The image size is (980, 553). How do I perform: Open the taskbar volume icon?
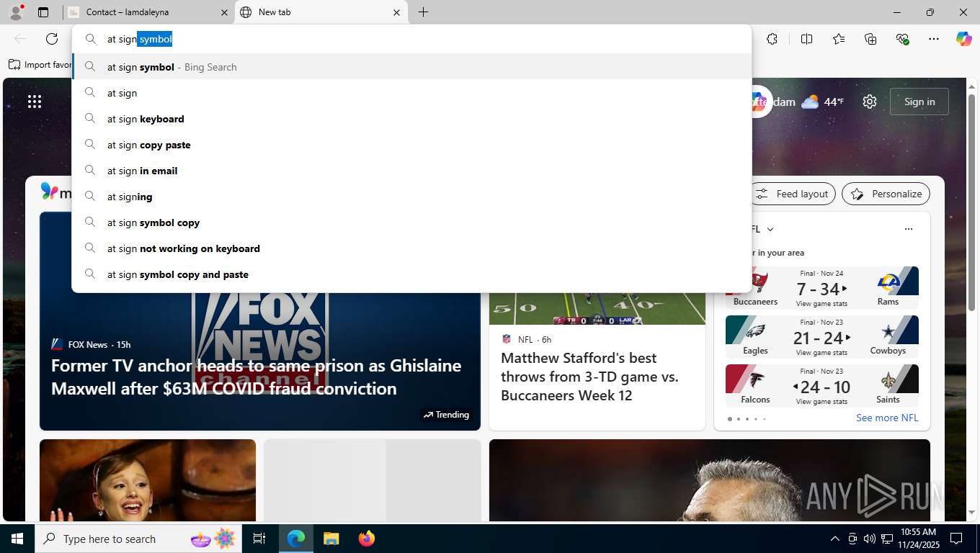[870, 539]
